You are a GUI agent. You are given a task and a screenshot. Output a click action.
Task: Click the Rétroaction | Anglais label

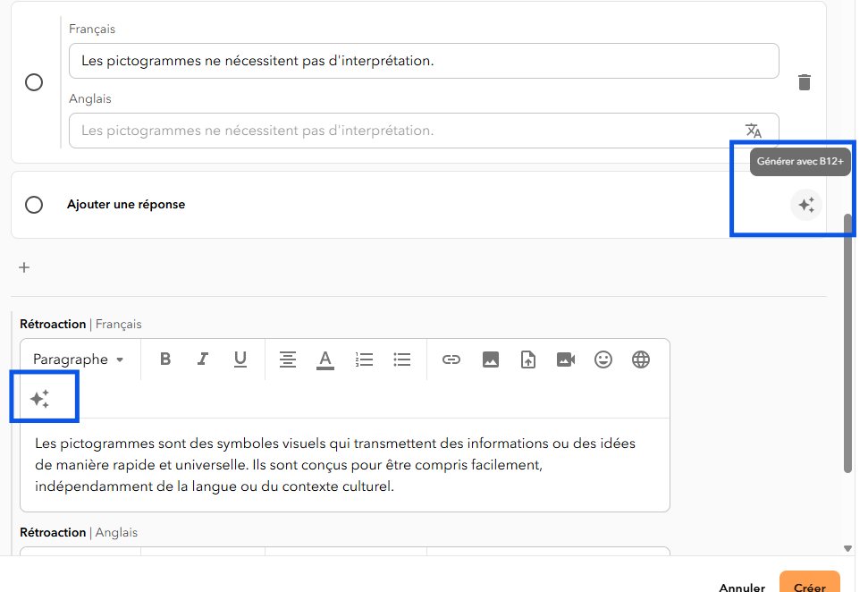[x=79, y=532]
